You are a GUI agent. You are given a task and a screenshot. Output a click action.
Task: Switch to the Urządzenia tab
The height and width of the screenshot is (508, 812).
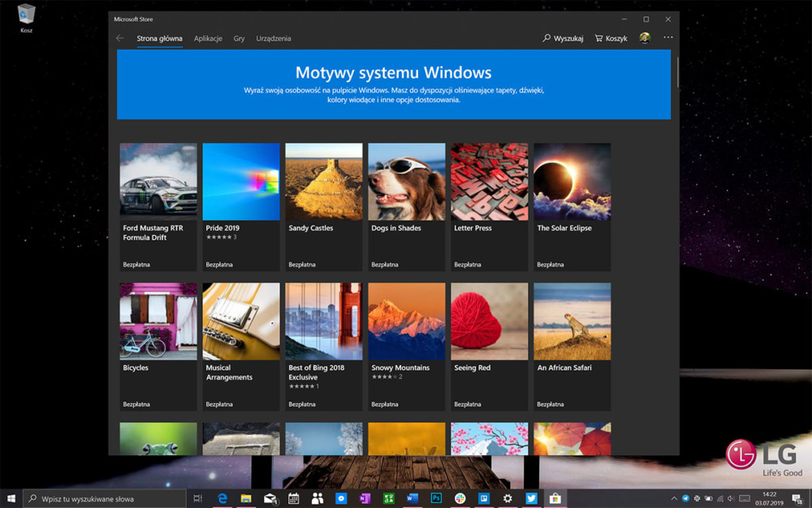(274, 38)
